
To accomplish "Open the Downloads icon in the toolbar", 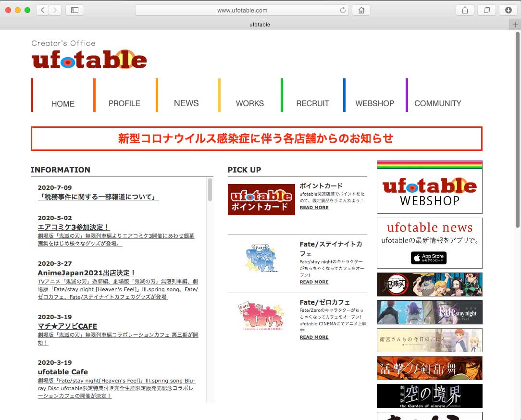I will pos(509,10).
